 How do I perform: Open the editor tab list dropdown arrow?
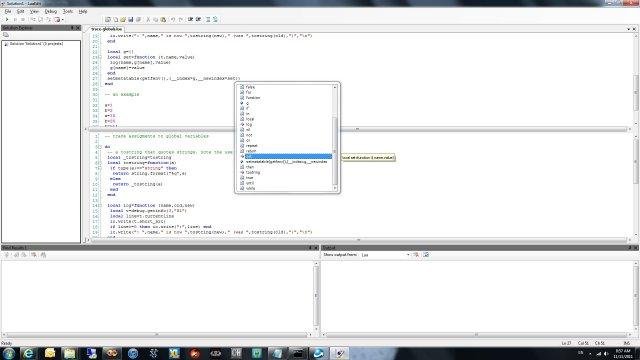pos(629,29)
